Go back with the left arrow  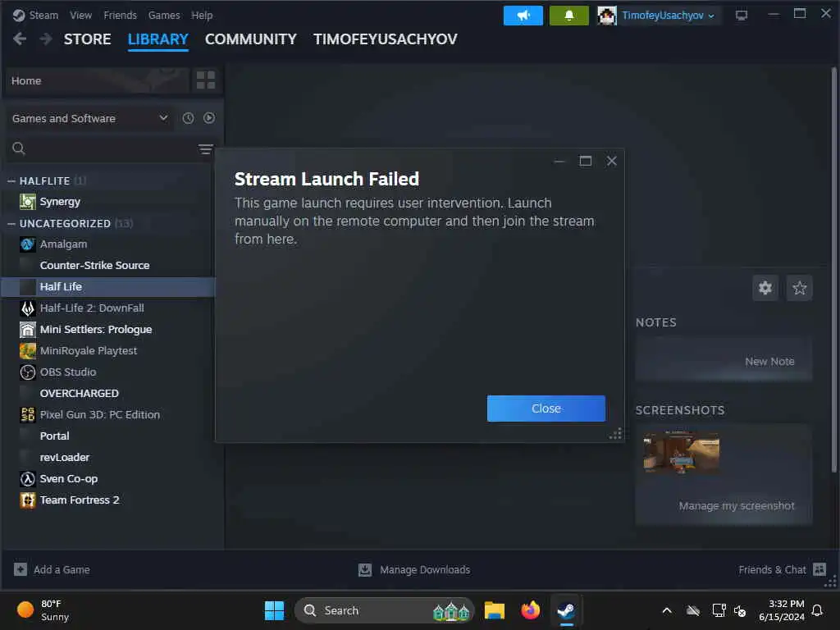pyautogui.click(x=20, y=39)
